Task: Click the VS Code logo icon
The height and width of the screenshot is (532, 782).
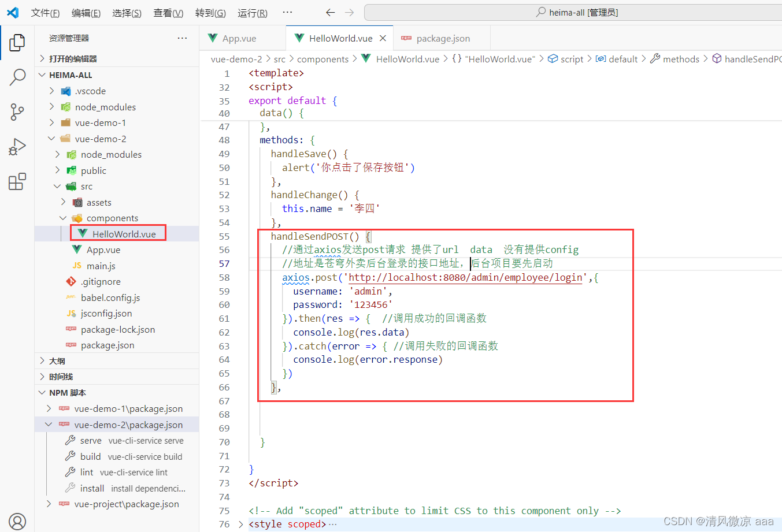Action: [13, 12]
